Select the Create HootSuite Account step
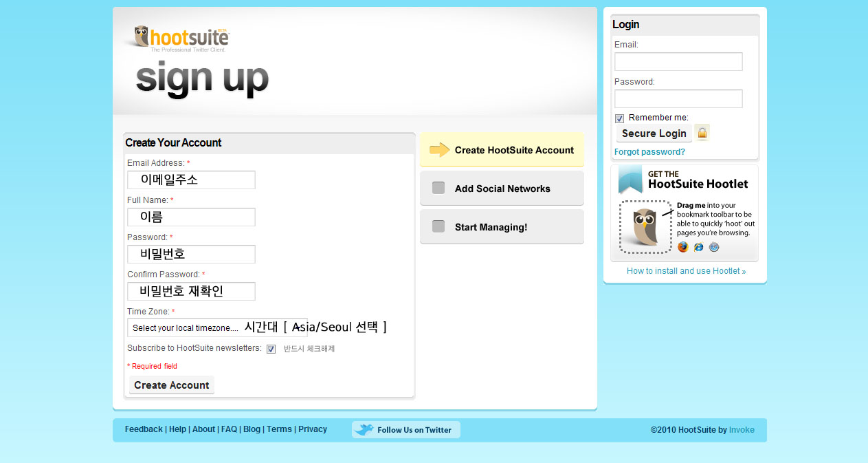 502,150
